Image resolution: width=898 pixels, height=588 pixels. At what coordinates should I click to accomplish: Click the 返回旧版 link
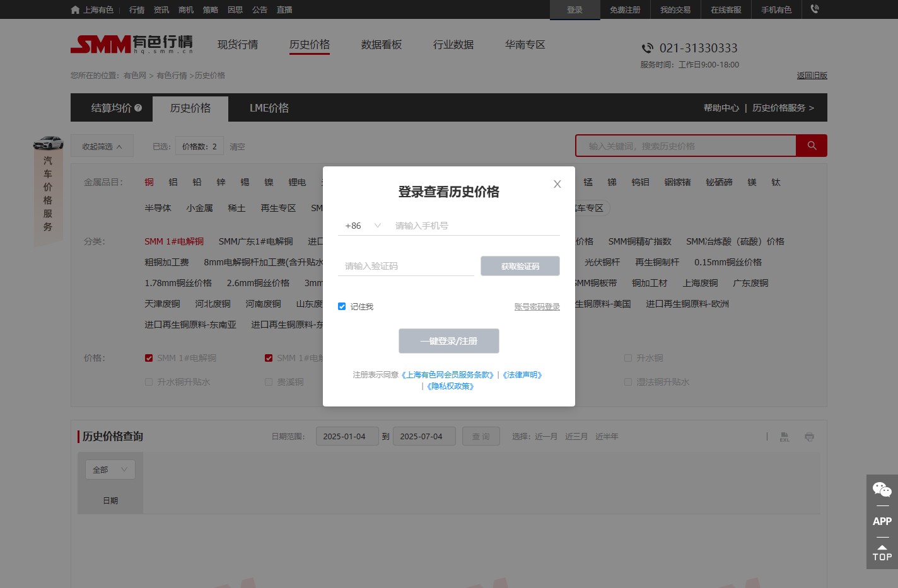(x=812, y=76)
